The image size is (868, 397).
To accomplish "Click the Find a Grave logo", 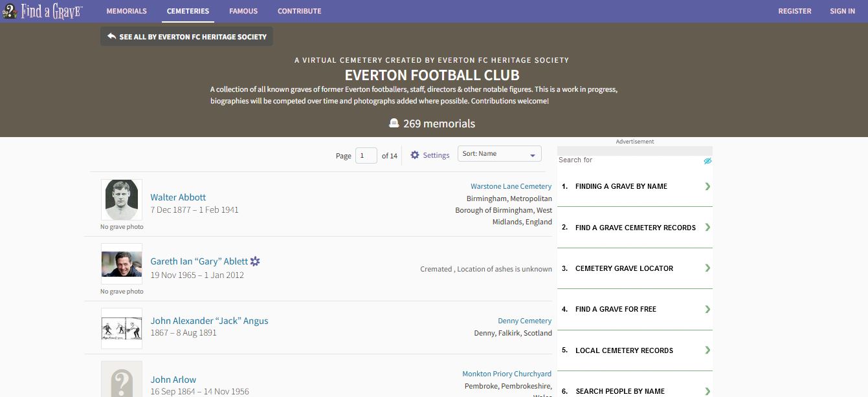I will coord(42,11).
